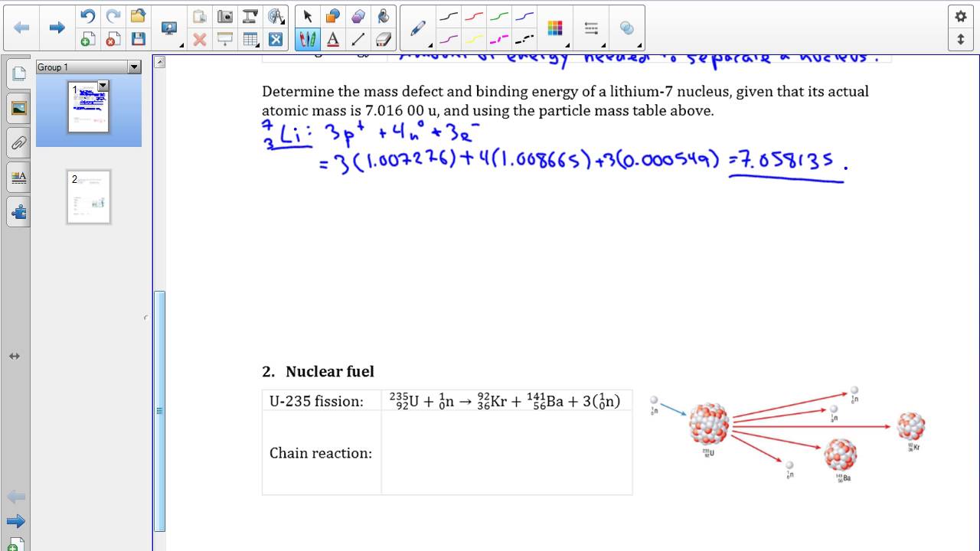Add a new page

tap(87, 39)
